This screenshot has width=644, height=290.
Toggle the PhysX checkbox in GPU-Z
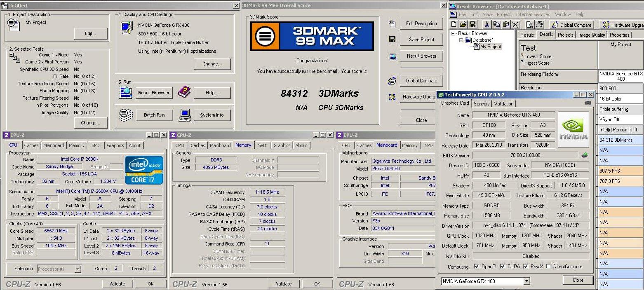click(526, 267)
